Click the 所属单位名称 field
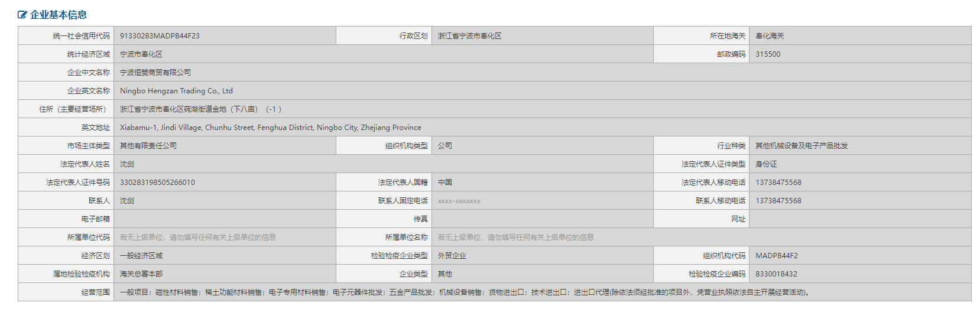 tap(701, 238)
